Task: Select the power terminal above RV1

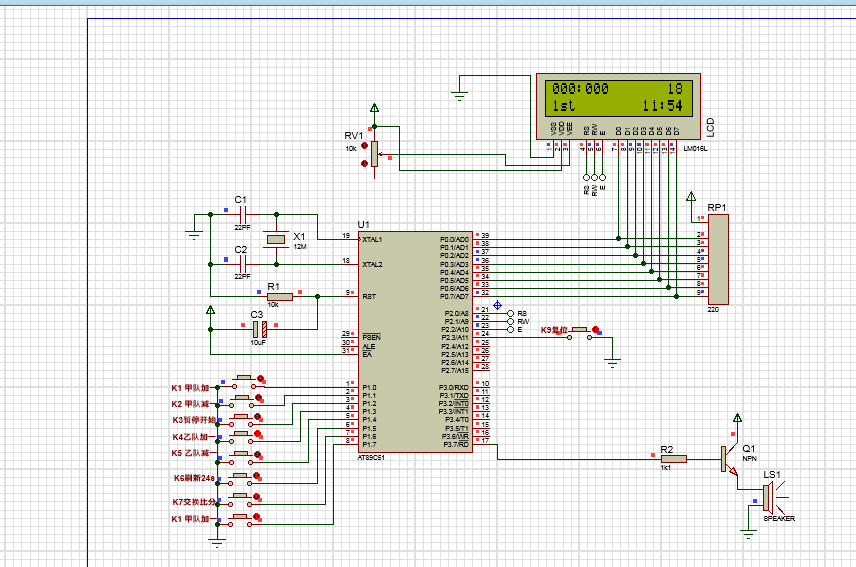Action: coord(374,108)
